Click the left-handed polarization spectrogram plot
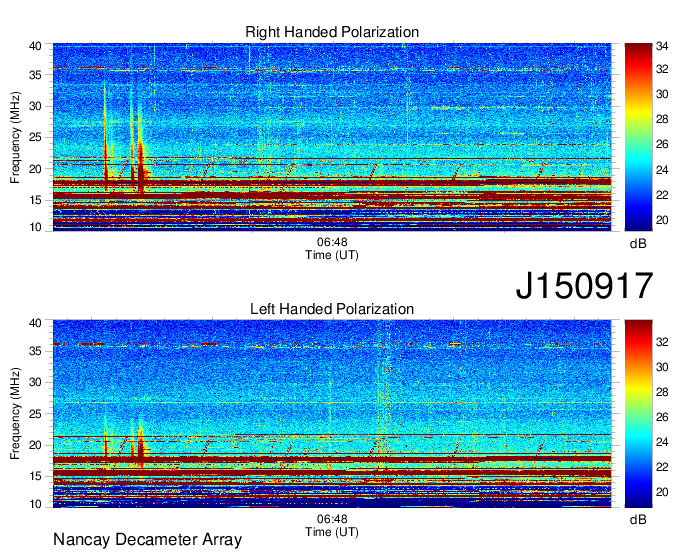This screenshot has height=552, width=680. (332, 414)
